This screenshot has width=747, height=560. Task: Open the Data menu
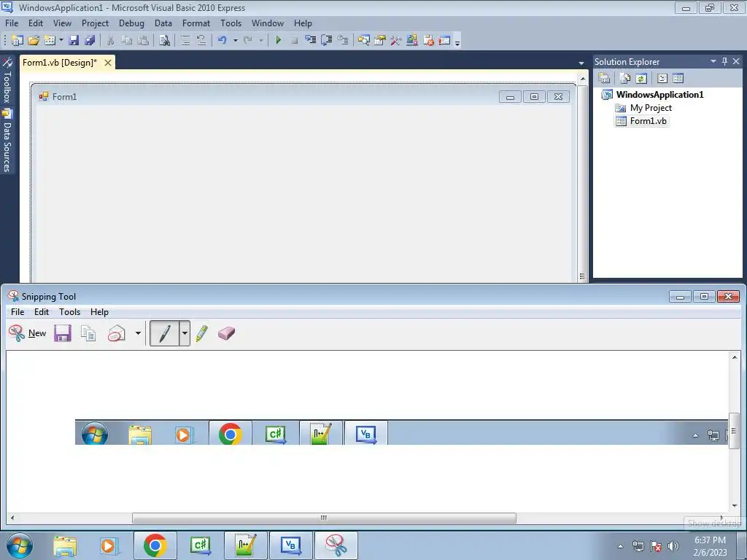pyautogui.click(x=163, y=23)
